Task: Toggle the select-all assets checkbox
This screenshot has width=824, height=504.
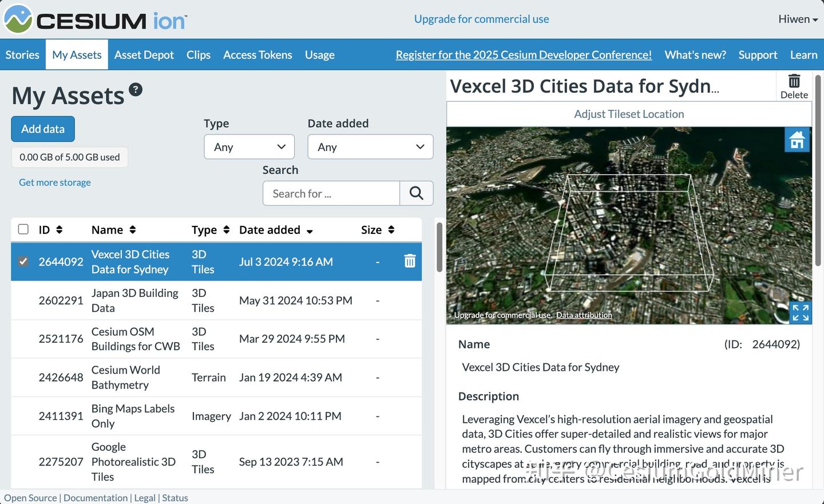Action: tap(23, 229)
